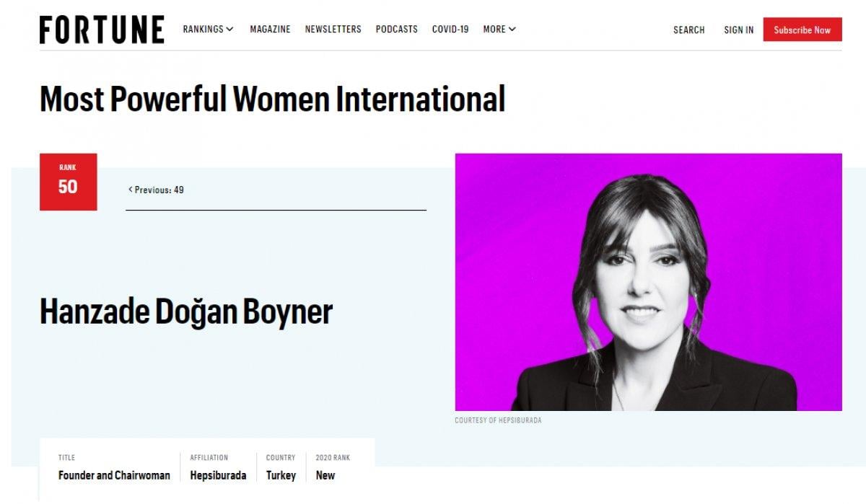Select the Founder and Chairwoman title text
The image size is (866, 504).
pyautogui.click(x=114, y=475)
